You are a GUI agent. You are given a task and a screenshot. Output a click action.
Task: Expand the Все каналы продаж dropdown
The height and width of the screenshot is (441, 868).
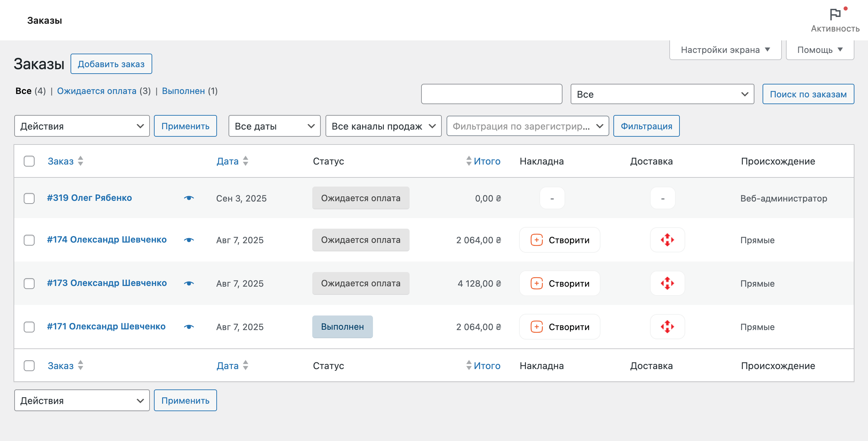(383, 126)
